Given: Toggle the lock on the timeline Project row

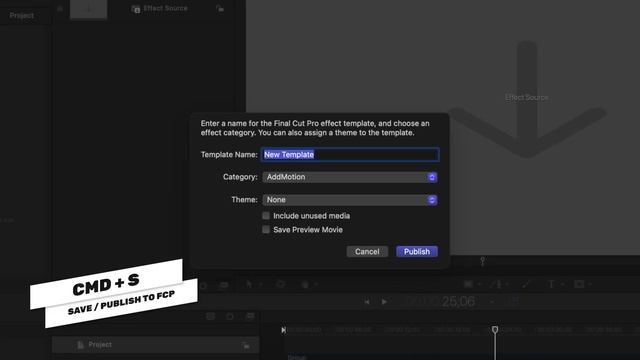Looking at the screenshot, I should click(x=245, y=346).
